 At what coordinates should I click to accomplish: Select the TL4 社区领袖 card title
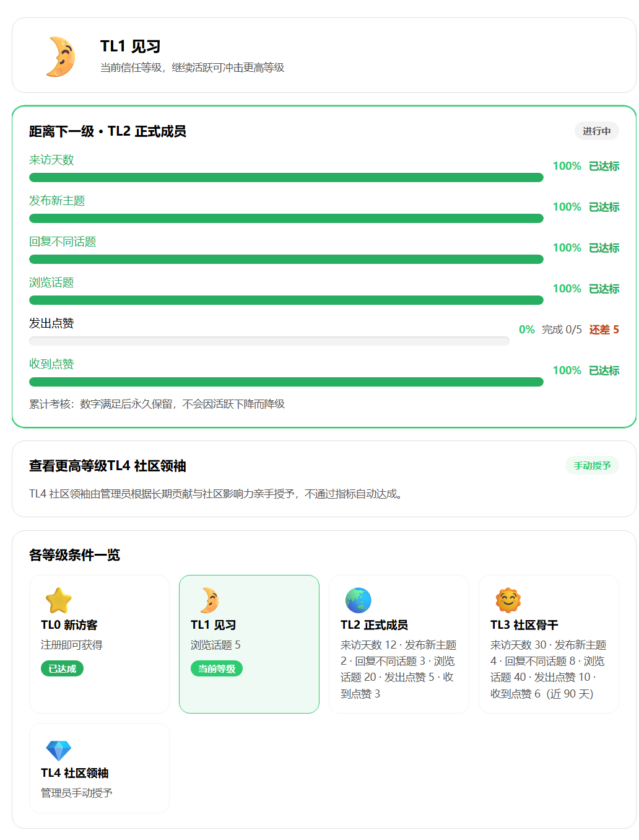(75, 773)
